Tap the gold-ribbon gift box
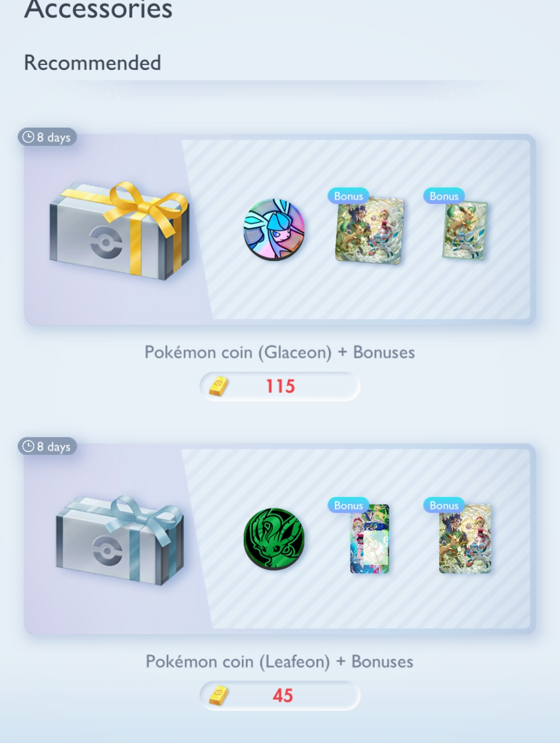Image resolution: width=560 pixels, height=743 pixels. point(120,230)
